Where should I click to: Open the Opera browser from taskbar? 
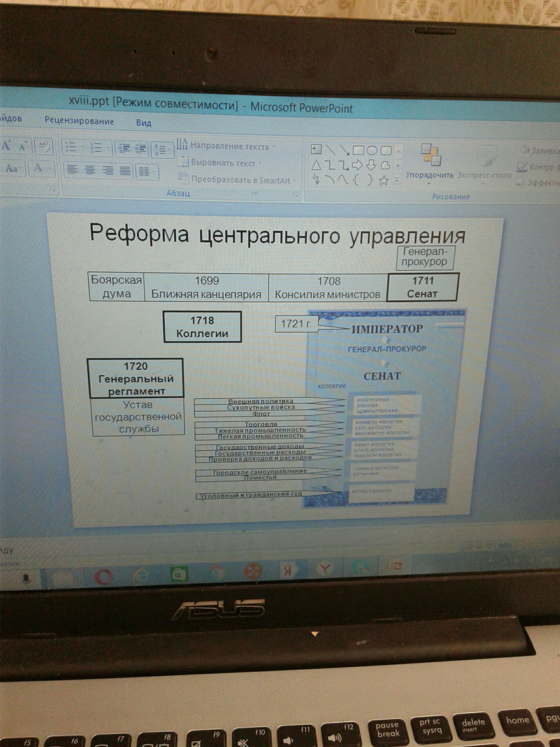[x=103, y=576]
